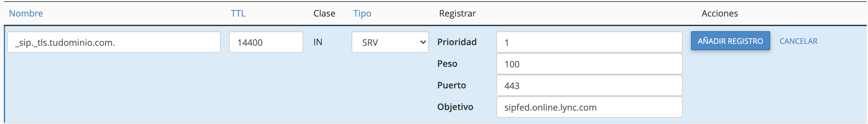Sort records by the Nombre column
The width and height of the screenshot is (868, 124).
(26, 14)
